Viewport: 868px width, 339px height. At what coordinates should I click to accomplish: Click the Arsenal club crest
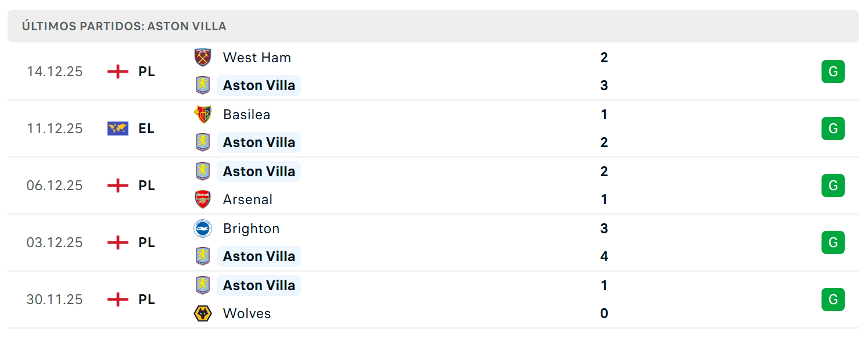203,199
